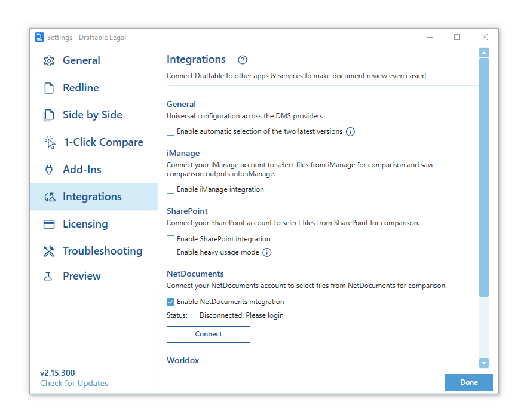Click the Side by Side pages icon
The image size is (524, 420).
tap(49, 115)
